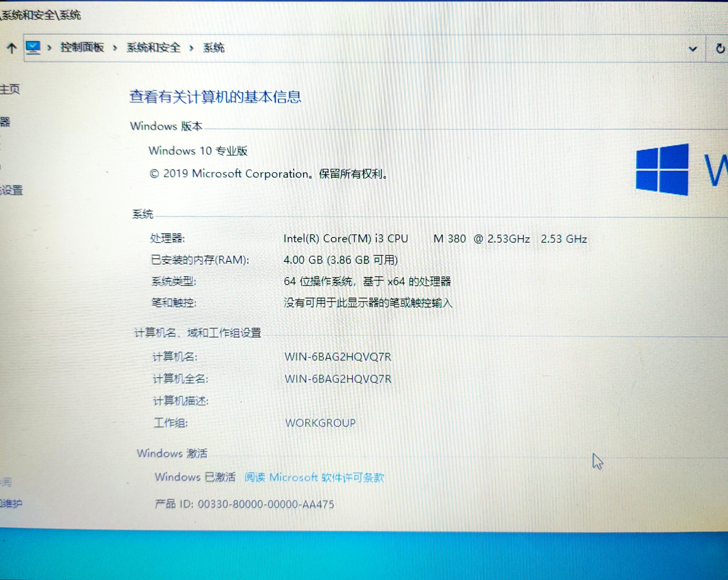Click the 计算机描述 label
728x580 pixels.
(180, 401)
